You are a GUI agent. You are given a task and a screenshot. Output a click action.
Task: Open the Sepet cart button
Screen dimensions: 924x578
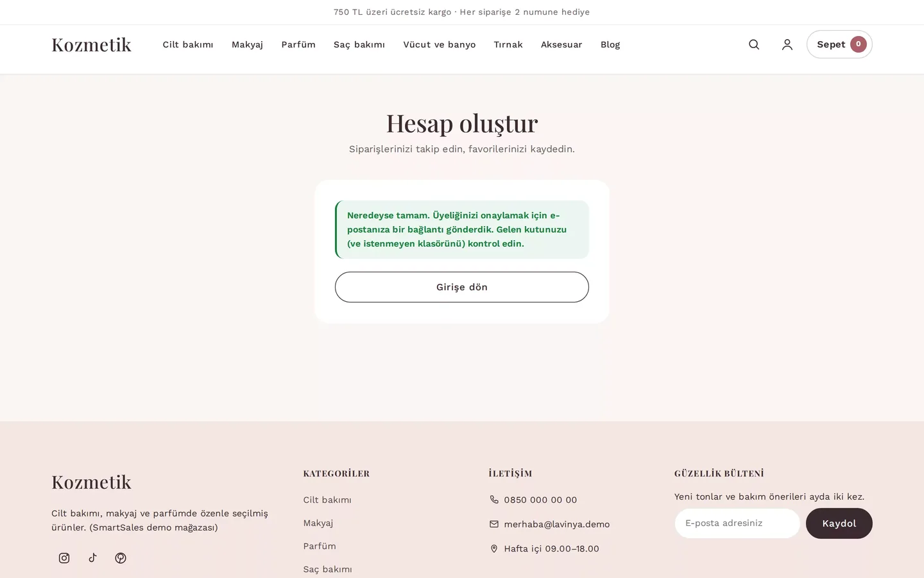pos(839,44)
